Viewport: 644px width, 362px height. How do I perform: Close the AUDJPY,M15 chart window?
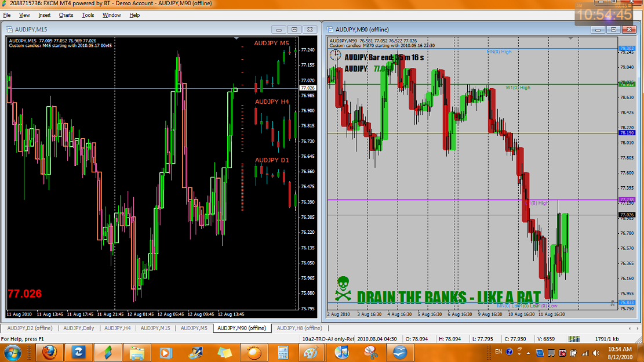coord(310,30)
